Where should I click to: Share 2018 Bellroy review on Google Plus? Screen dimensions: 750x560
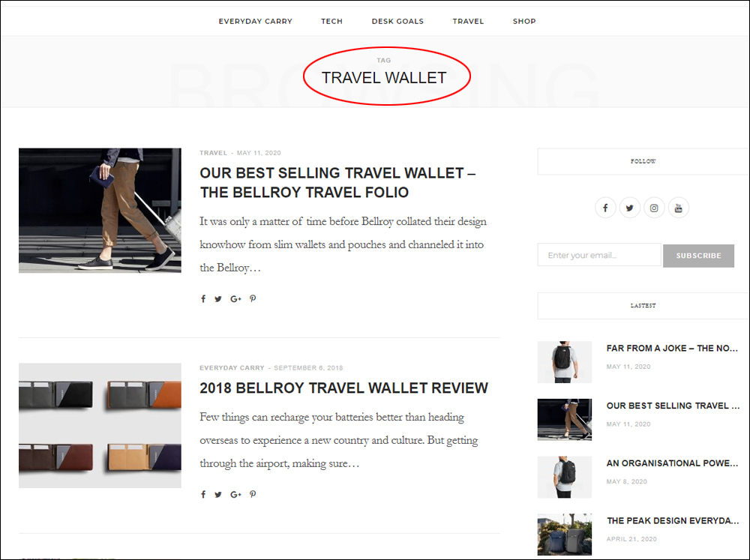235,495
